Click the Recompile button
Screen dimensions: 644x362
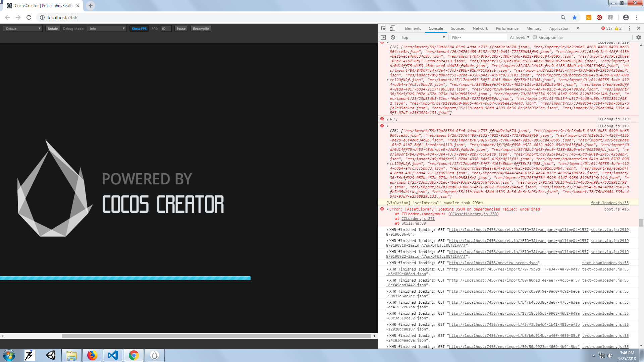(201, 29)
